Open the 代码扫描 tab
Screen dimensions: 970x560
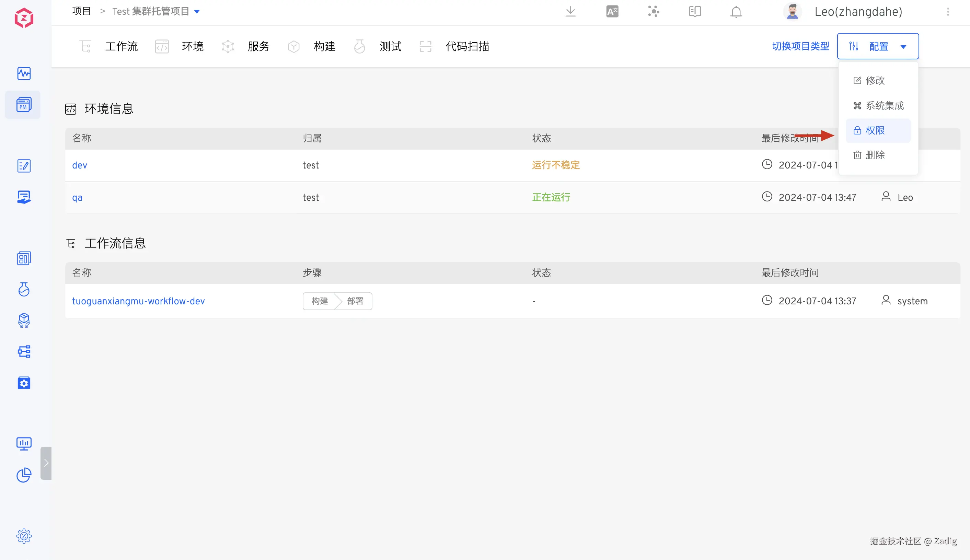(467, 47)
